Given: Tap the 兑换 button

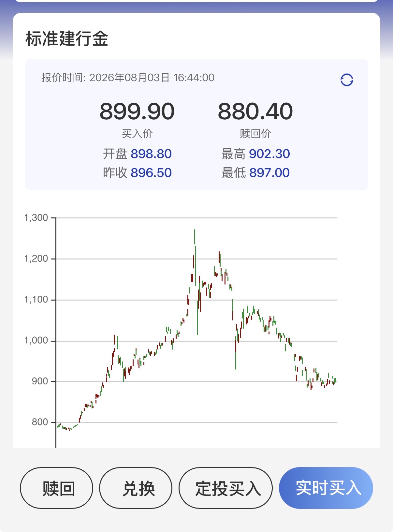Looking at the screenshot, I should [x=136, y=488].
